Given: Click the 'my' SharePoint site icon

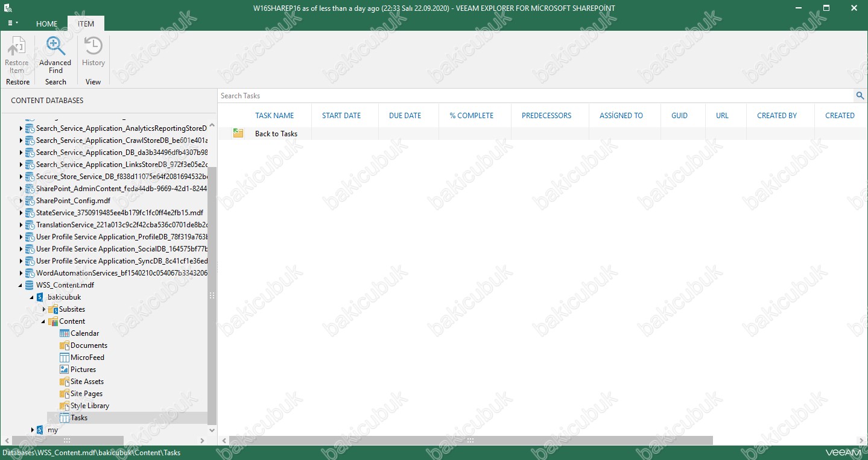Looking at the screenshot, I should [40, 430].
